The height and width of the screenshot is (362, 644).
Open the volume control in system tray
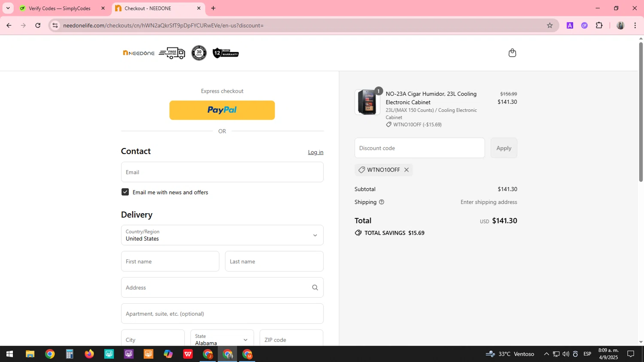click(x=565, y=354)
